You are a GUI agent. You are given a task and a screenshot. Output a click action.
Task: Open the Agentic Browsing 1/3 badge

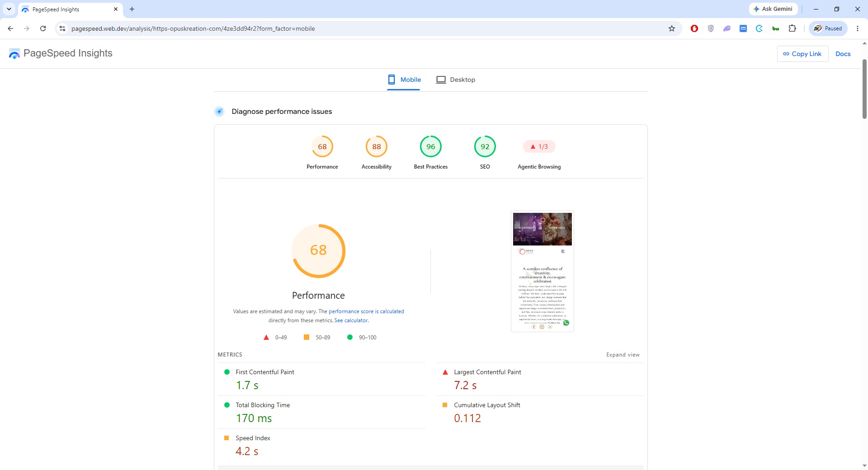pyautogui.click(x=539, y=146)
